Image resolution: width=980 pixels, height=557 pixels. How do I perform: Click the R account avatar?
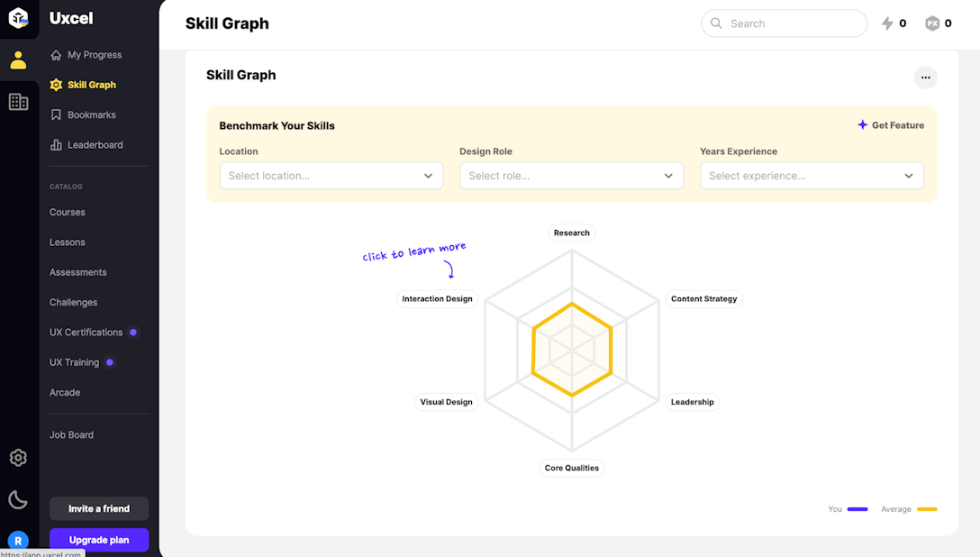coord(18,542)
